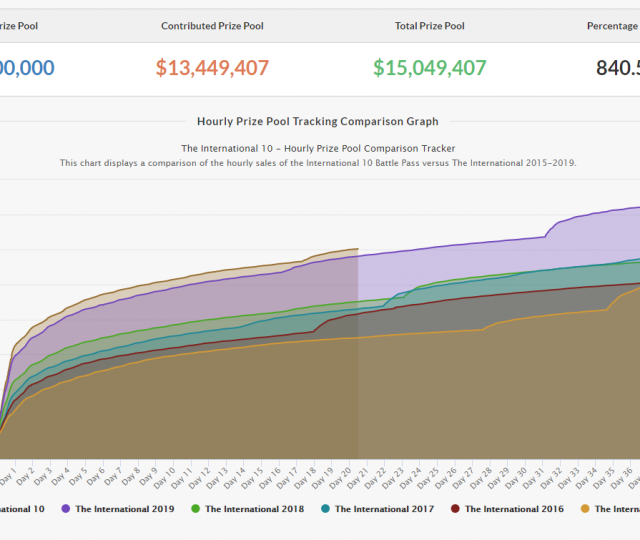This screenshot has height=540, width=640.
Task: Click the Contributed Prize Pool column header
Action: click(x=212, y=26)
